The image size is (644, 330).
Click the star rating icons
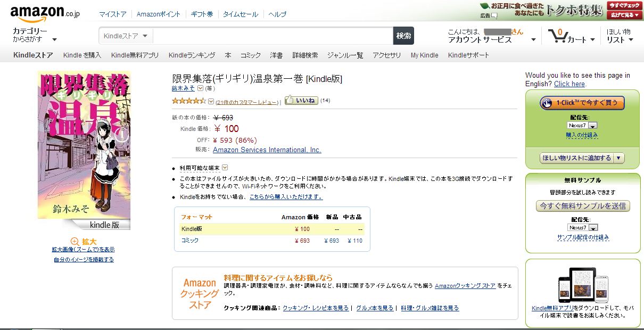click(188, 101)
